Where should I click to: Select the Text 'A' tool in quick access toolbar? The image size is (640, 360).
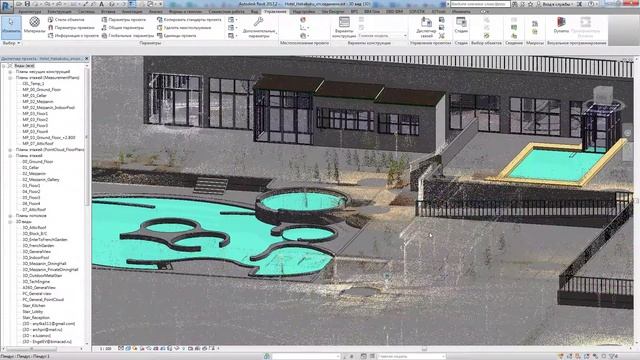(102, 4)
